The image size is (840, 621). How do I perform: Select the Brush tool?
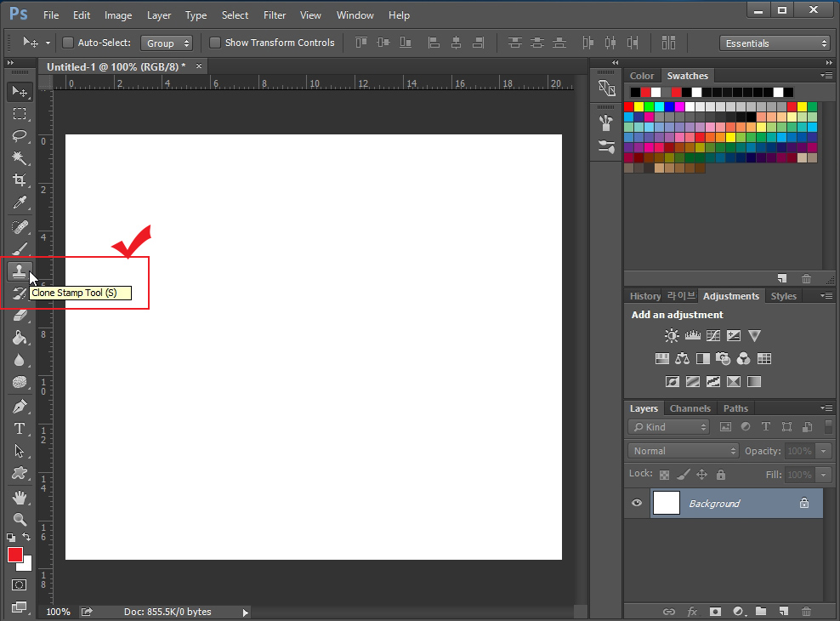(x=20, y=249)
